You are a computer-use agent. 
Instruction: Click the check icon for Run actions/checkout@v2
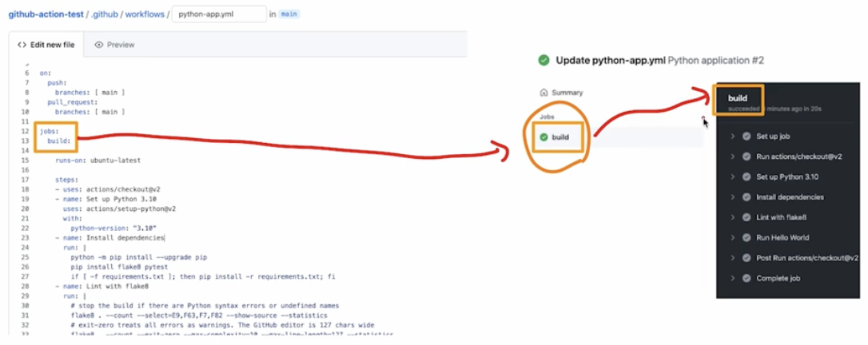tap(747, 157)
